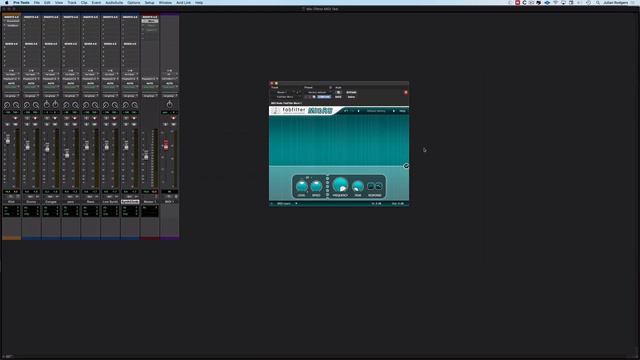
Task: Click the Low Synth channel fader
Action: [x=107, y=146]
